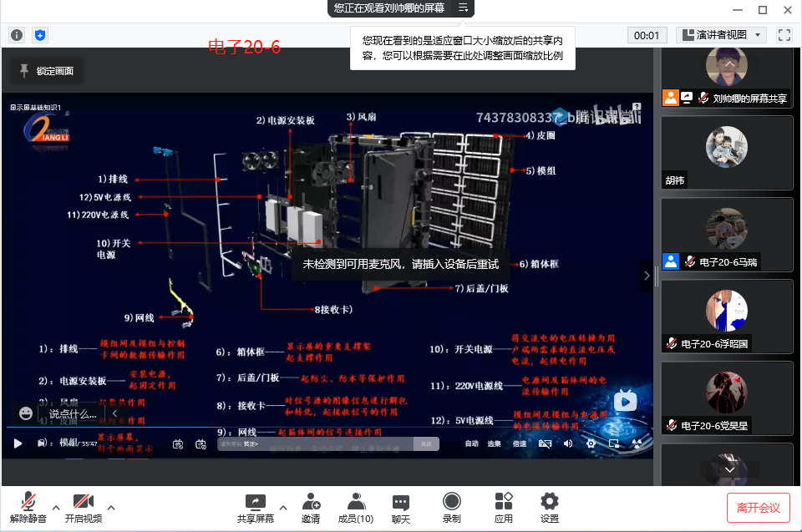The height and width of the screenshot is (532, 802).
Task: Turn on video (开启视频)
Action: tap(83, 508)
